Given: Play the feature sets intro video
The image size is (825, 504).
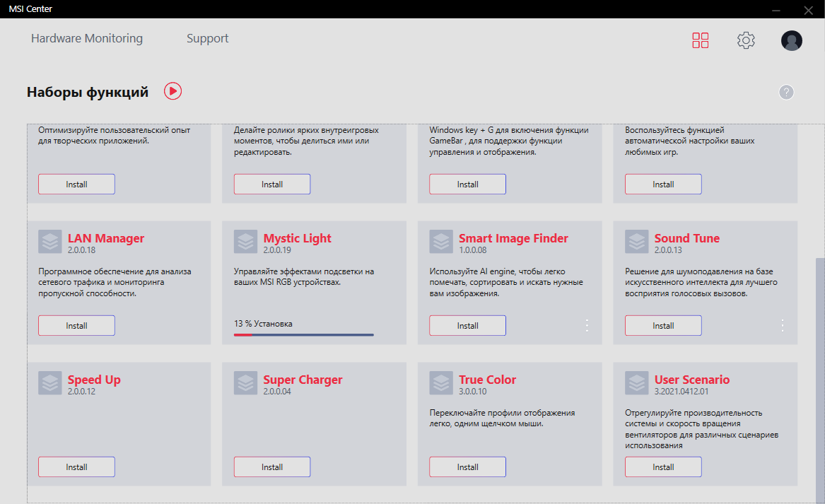Looking at the screenshot, I should [x=172, y=91].
